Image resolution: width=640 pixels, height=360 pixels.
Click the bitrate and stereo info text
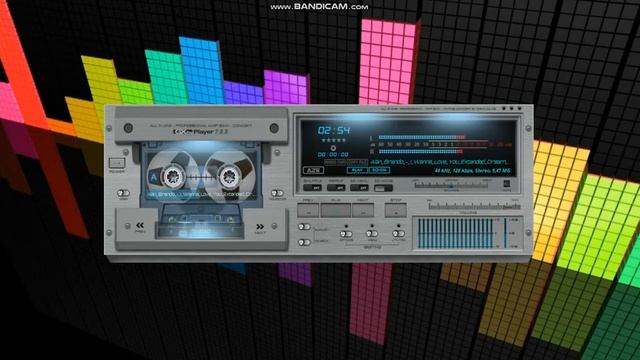pos(472,171)
